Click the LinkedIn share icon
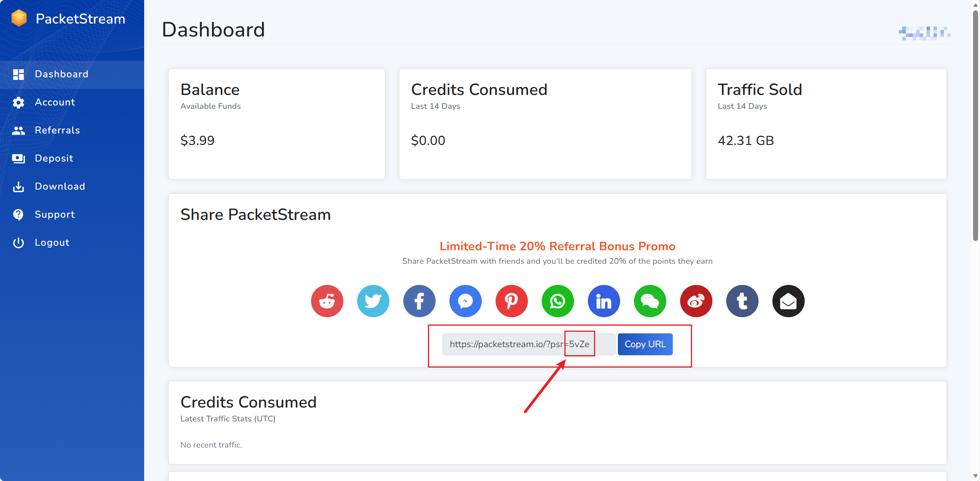This screenshot has height=481, width=980. tap(604, 301)
